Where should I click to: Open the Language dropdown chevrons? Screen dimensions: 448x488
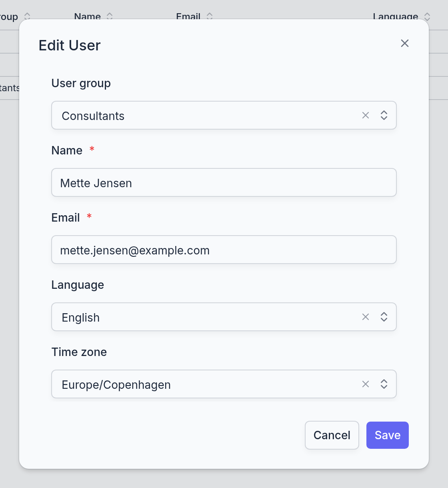click(384, 317)
